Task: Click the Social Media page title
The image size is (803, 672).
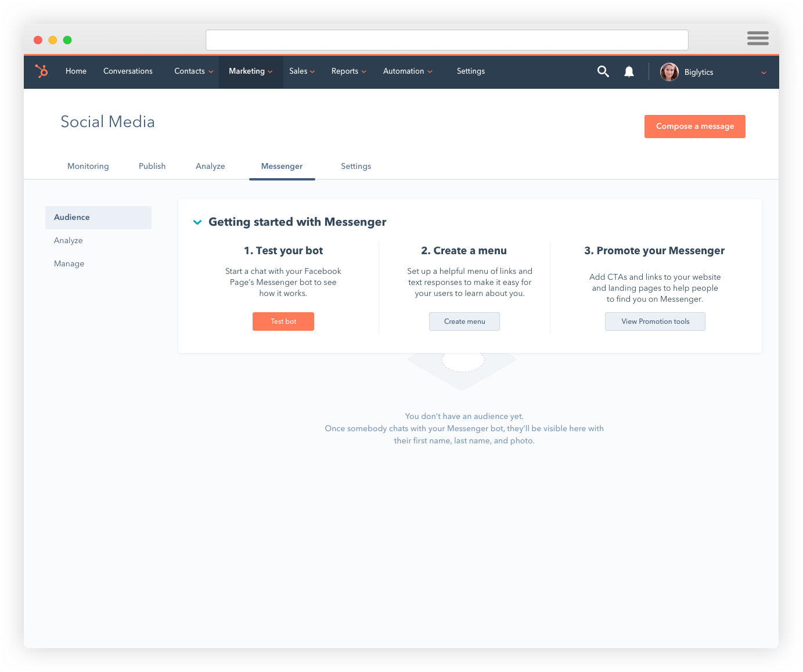Action: 108,122
